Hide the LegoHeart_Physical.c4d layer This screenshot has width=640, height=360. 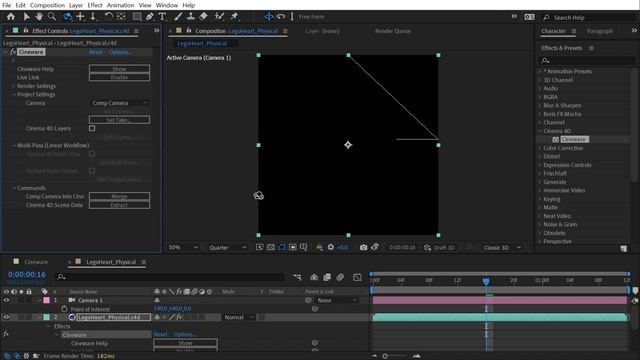[6, 317]
